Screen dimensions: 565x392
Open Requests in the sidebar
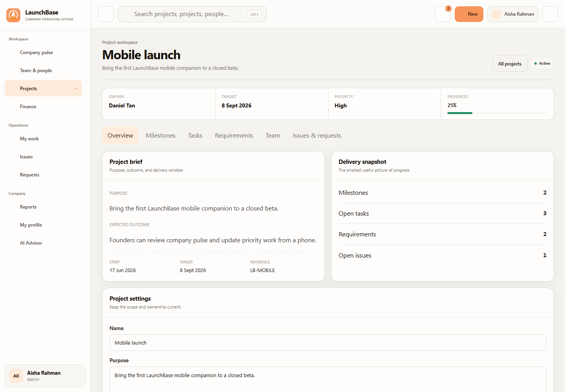pos(43,175)
